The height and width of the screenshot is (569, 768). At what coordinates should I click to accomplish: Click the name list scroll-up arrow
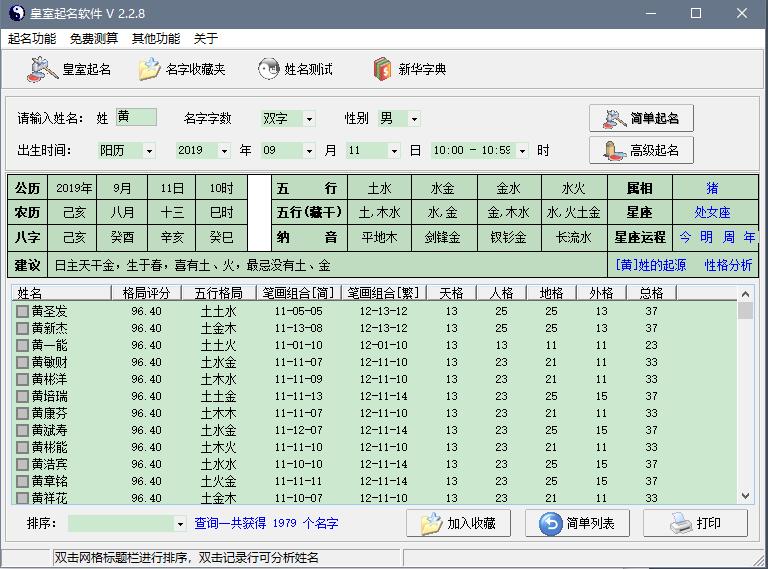[x=745, y=294]
